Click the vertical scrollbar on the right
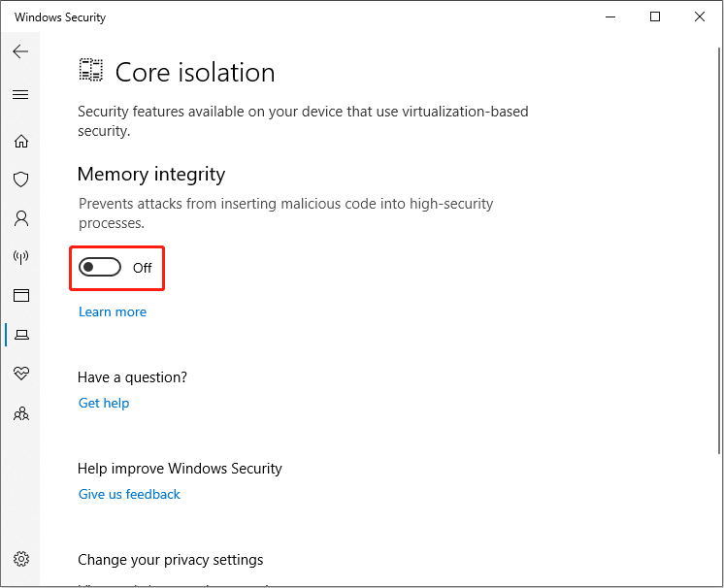 tap(719, 250)
